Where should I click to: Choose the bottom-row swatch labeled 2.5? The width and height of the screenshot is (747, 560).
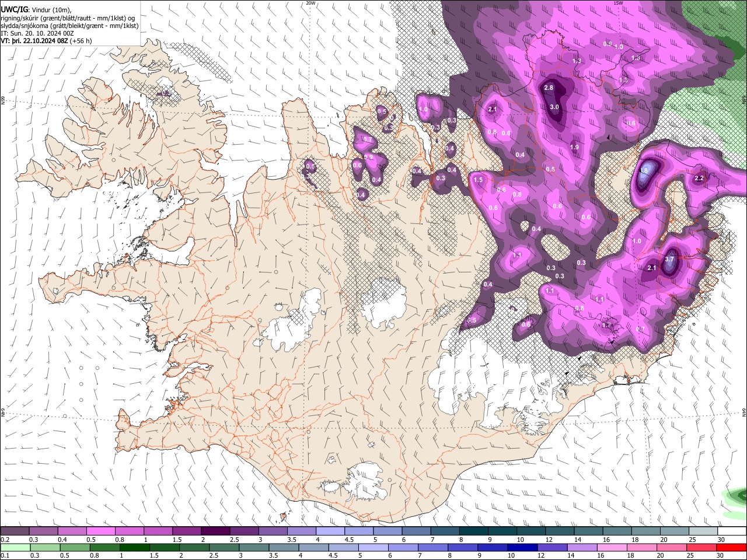coord(223,547)
